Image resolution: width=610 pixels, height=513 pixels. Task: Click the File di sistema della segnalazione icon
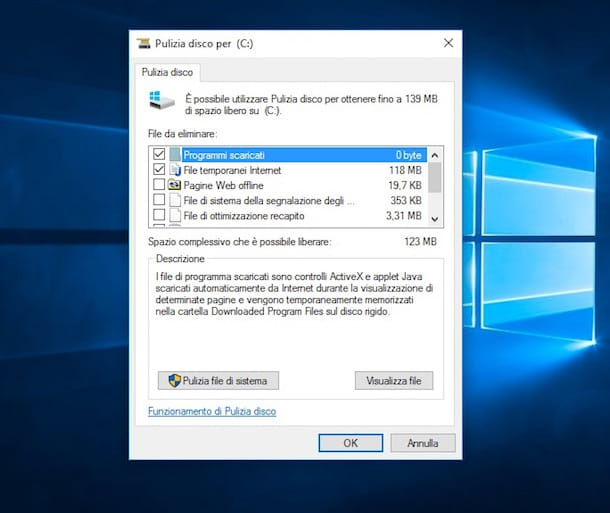pos(176,200)
